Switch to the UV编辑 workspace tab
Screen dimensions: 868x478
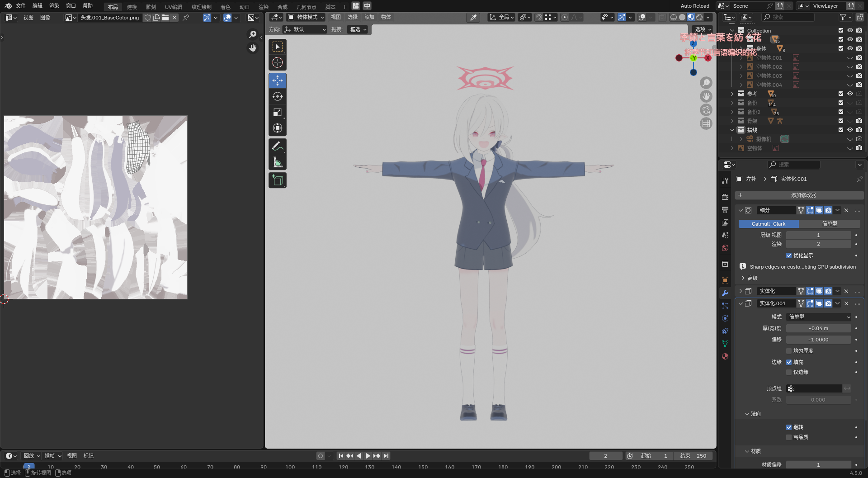pyautogui.click(x=173, y=7)
